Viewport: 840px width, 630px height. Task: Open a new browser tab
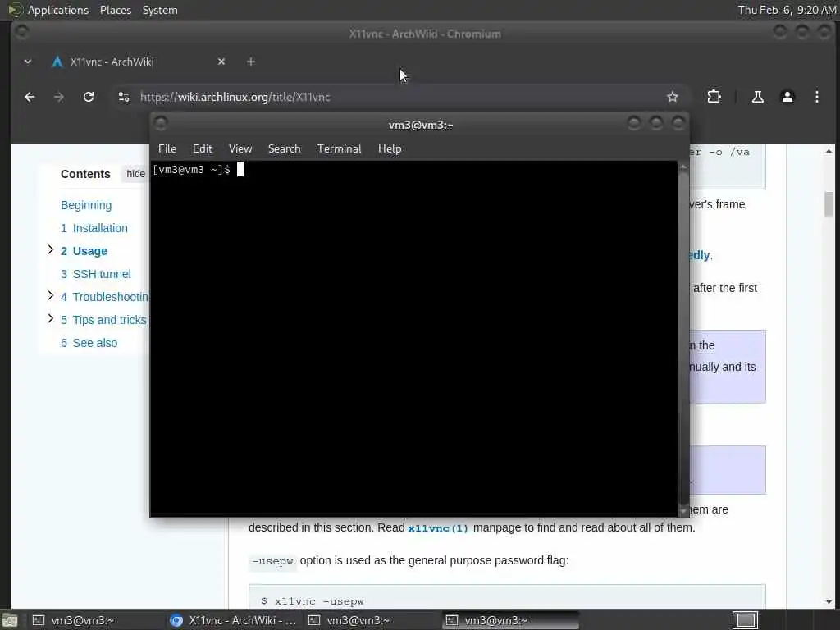(251, 62)
